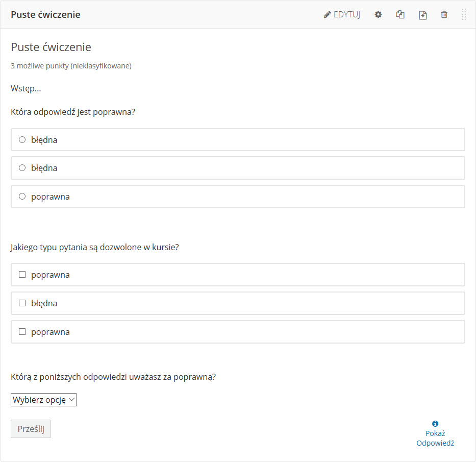The image size is (476, 462).
Task: Click the Puste ćwiczenie problem heading
Action: pyautogui.click(x=51, y=47)
